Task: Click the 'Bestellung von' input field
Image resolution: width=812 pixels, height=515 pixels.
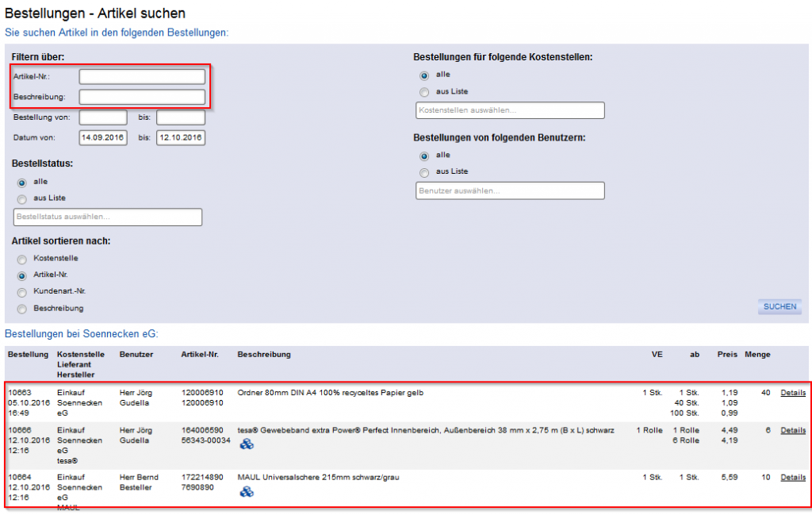Action: pos(103,117)
